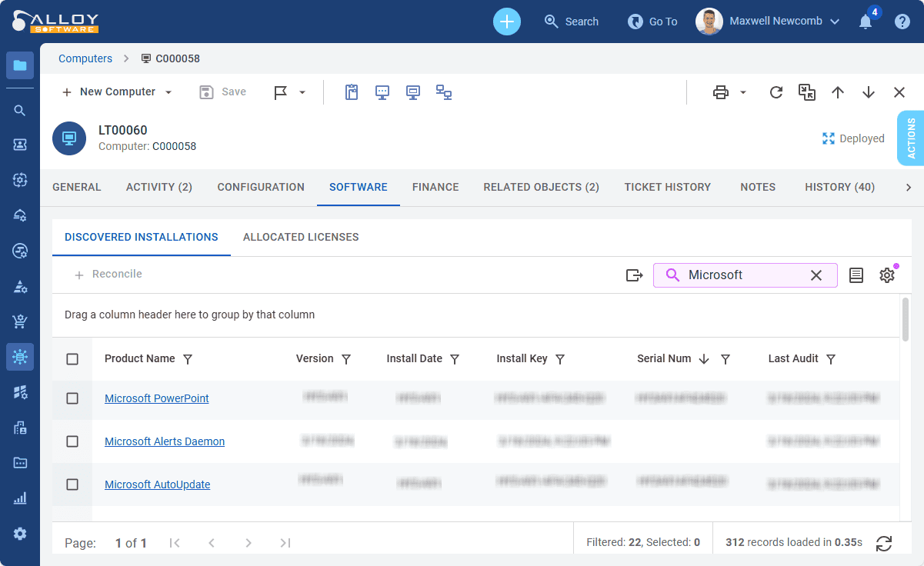Open the flag dropdown arrow
Image resolution: width=924 pixels, height=566 pixels.
tap(302, 92)
